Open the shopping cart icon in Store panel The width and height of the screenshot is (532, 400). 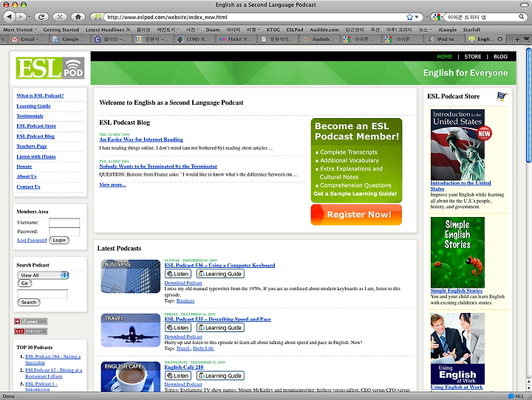point(502,96)
